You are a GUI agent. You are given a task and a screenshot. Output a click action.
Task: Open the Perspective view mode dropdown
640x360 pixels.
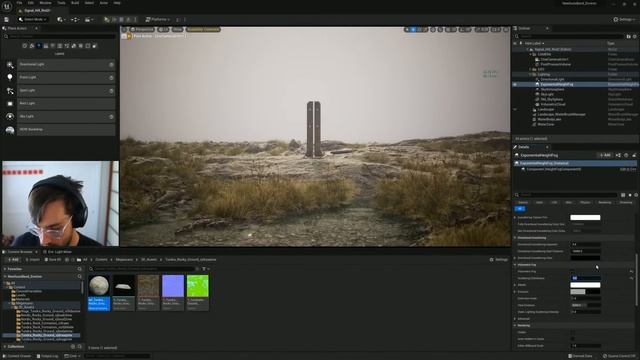[x=142, y=29]
